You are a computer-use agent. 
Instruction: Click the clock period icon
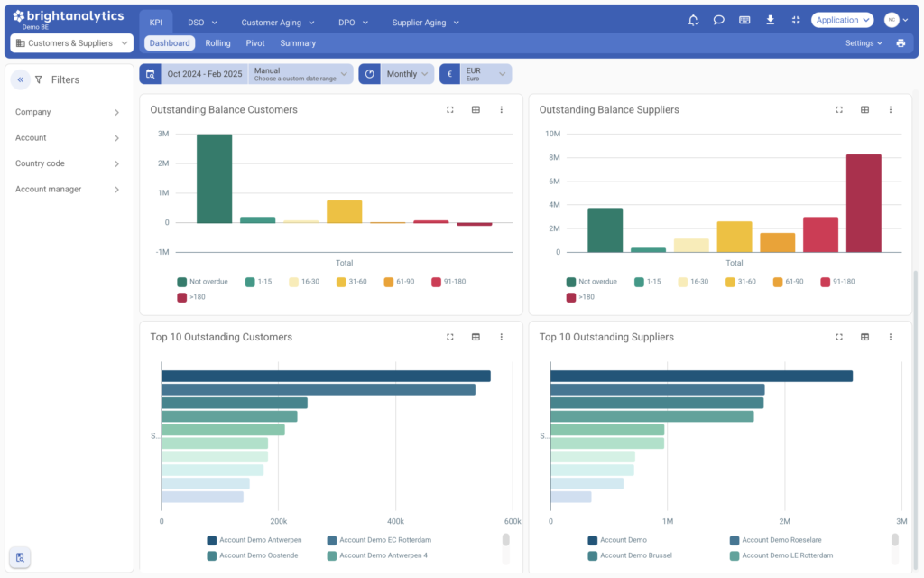click(369, 74)
